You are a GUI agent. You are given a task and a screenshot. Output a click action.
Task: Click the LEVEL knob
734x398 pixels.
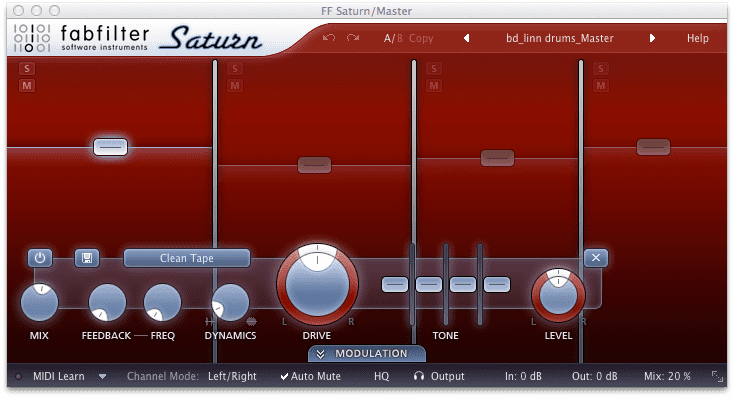coord(558,295)
